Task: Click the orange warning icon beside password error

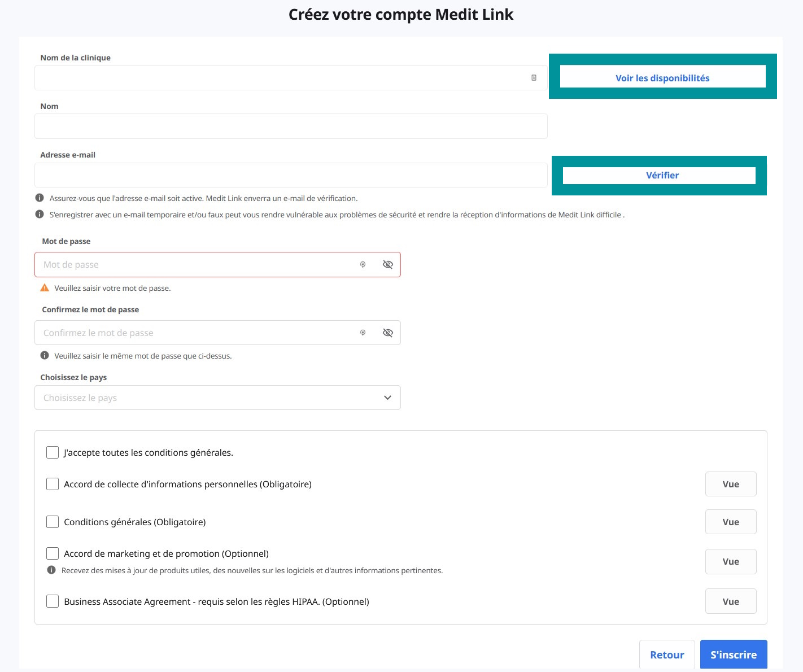Action: pos(45,287)
